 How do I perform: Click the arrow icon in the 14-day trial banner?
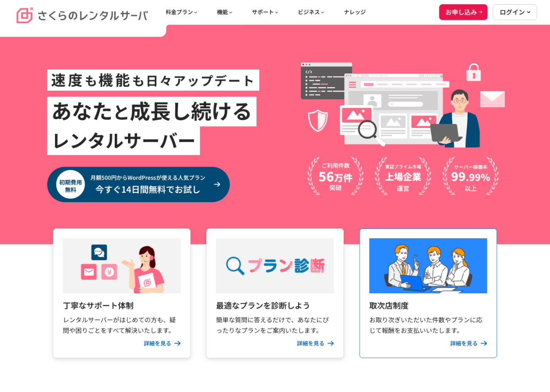point(217,184)
